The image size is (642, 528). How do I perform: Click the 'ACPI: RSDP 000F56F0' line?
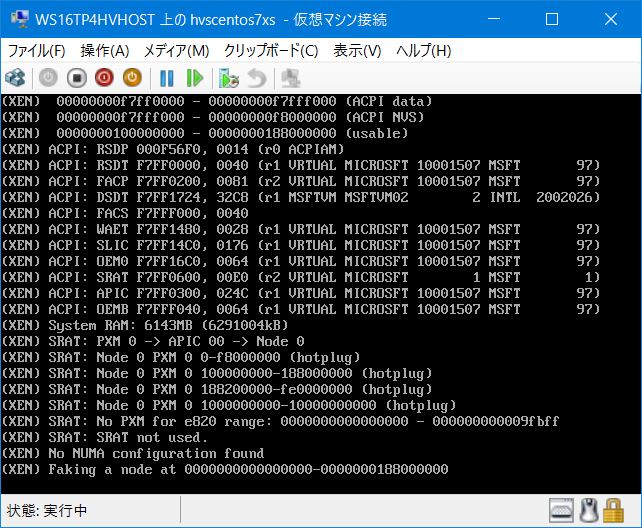click(x=173, y=149)
